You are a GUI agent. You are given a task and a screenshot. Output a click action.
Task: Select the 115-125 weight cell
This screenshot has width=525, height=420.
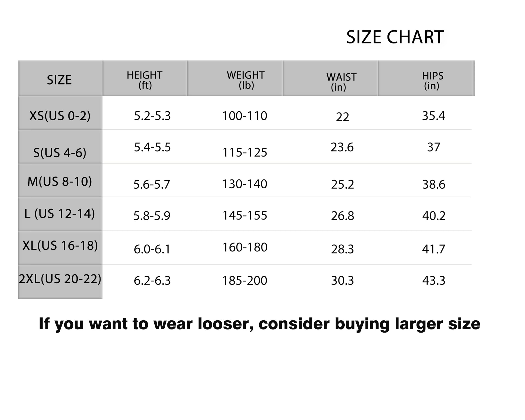pos(245,152)
